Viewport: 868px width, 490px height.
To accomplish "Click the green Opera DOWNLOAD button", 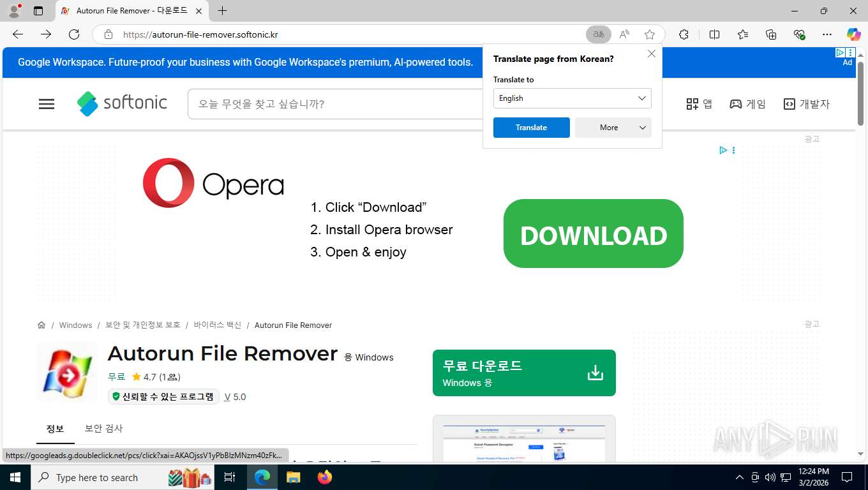I will pyautogui.click(x=594, y=234).
